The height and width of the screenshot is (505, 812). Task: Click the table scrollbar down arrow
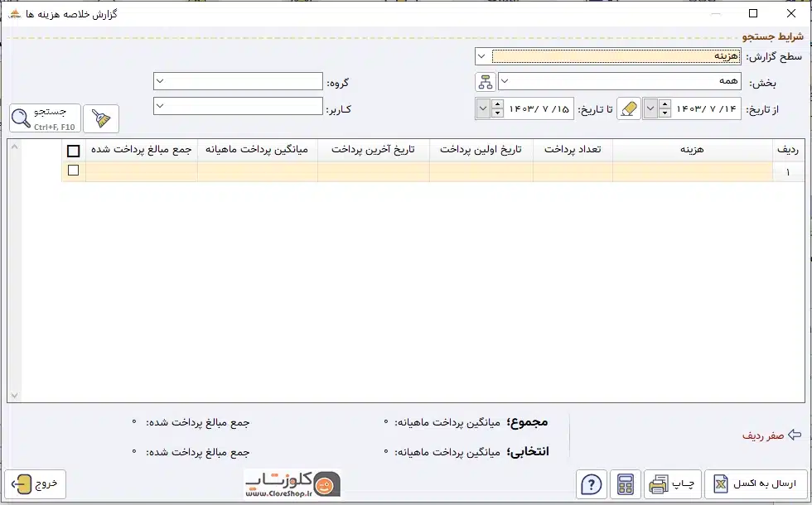(x=15, y=396)
